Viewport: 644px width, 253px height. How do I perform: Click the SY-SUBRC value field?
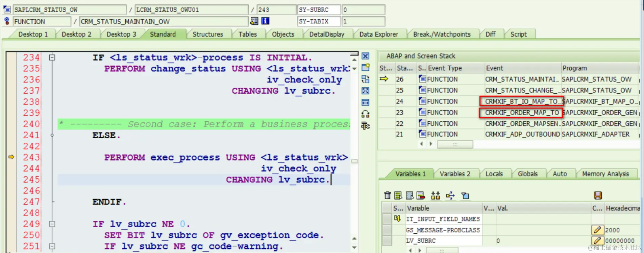coord(363,10)
